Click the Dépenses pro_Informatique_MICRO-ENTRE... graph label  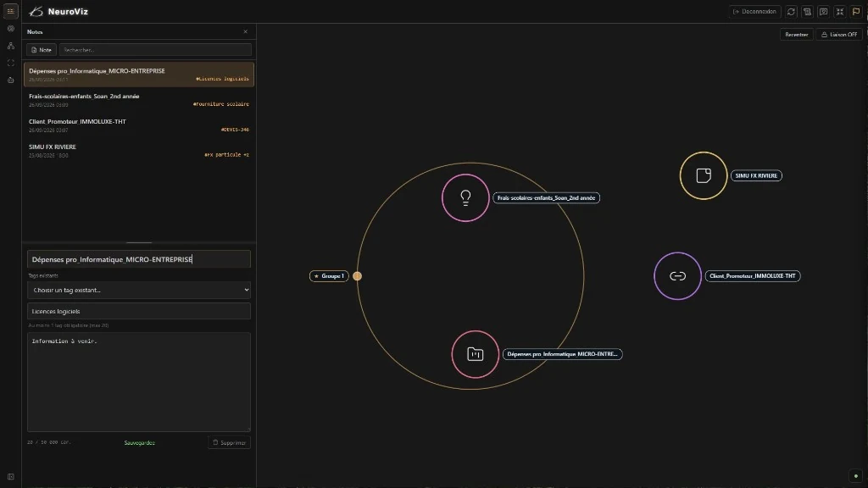563,354
